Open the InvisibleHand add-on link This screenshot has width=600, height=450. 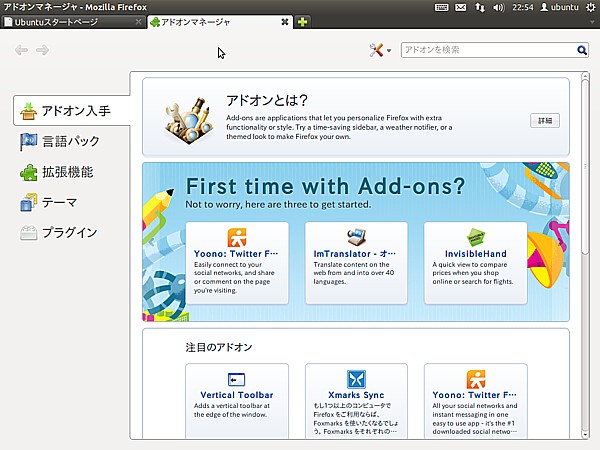476,254
